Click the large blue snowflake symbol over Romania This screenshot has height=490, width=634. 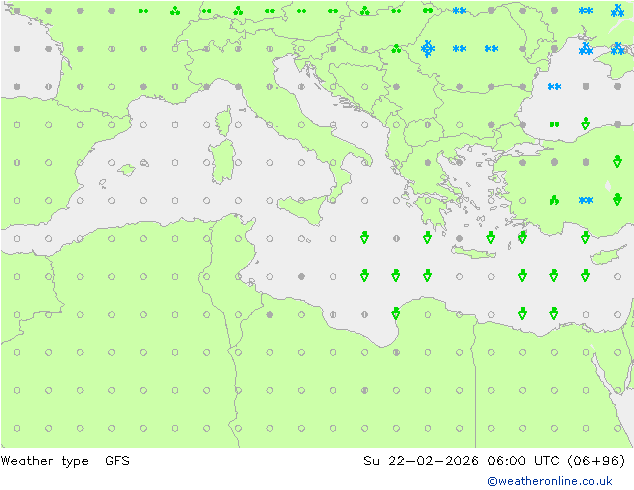click(428, 49)
